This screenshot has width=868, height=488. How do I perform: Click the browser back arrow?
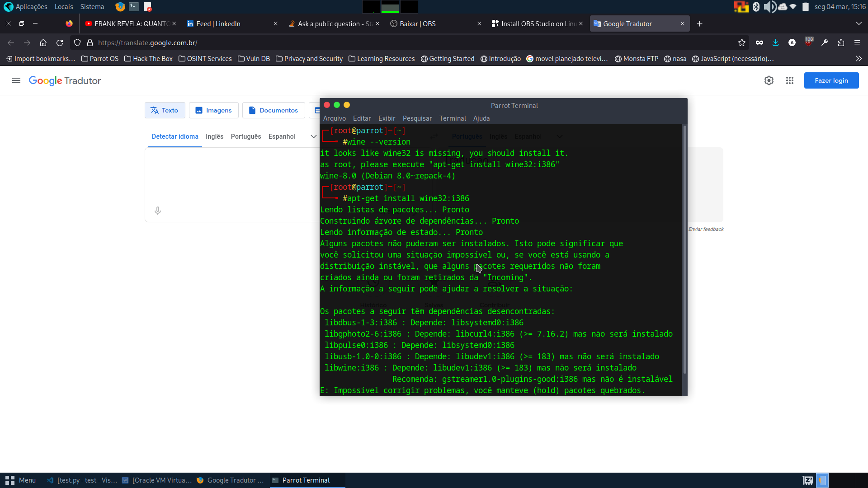11,42
